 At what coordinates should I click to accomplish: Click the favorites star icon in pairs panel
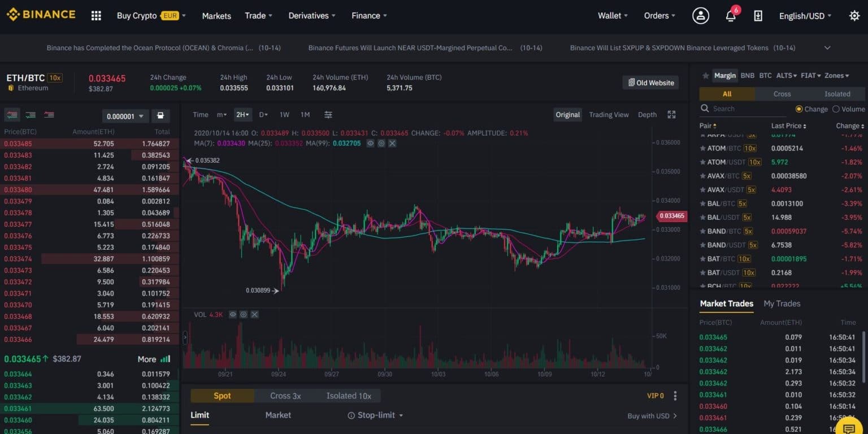point(705,76)
